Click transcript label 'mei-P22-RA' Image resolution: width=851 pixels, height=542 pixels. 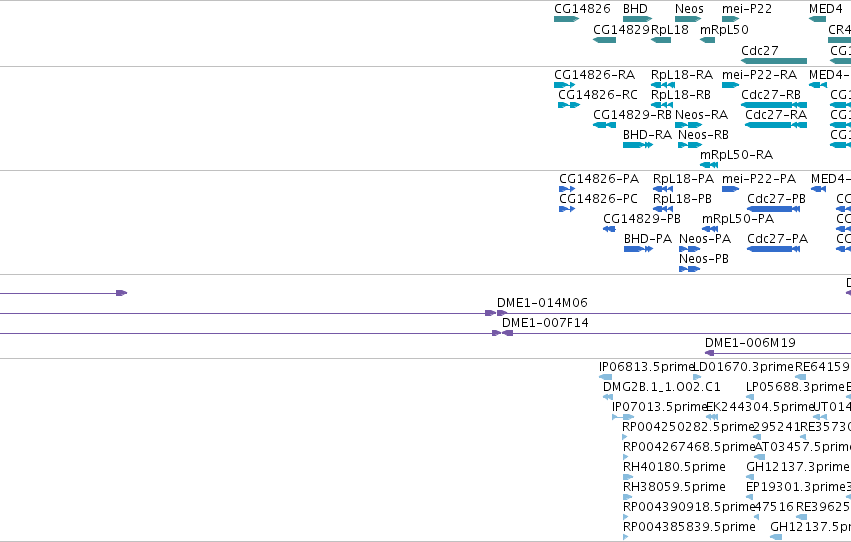point(760,74)
